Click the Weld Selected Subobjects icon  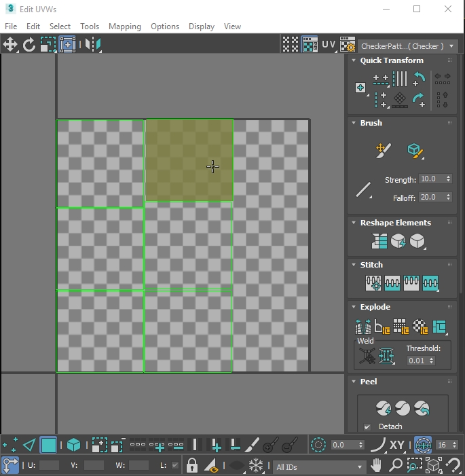(386, 356)
